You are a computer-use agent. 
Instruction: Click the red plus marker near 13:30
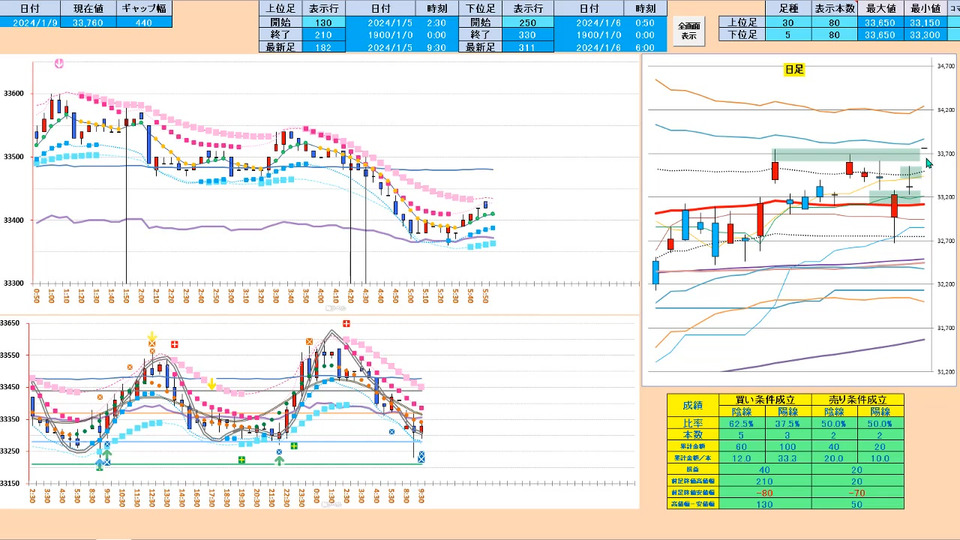(174, 345)
